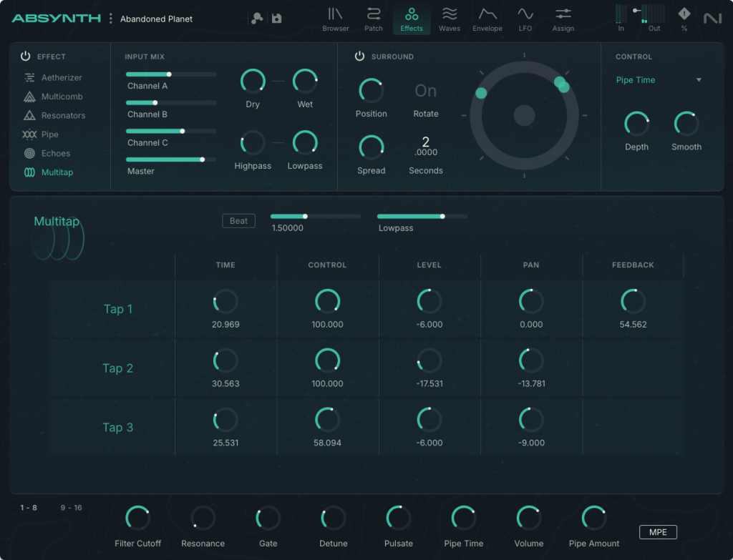The width and height of the screenshot is (733, 560).
Task: Click the save preset disk icon
Action: tap(276, 19)
